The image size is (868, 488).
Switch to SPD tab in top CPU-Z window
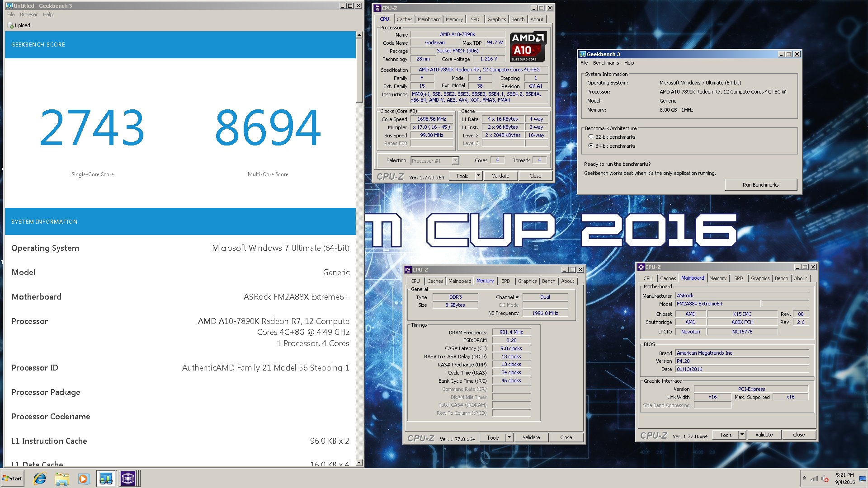coord(475,19)
